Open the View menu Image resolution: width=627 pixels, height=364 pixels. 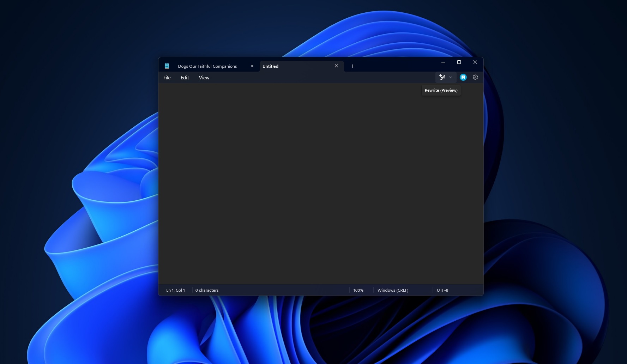tap(204, 78)
